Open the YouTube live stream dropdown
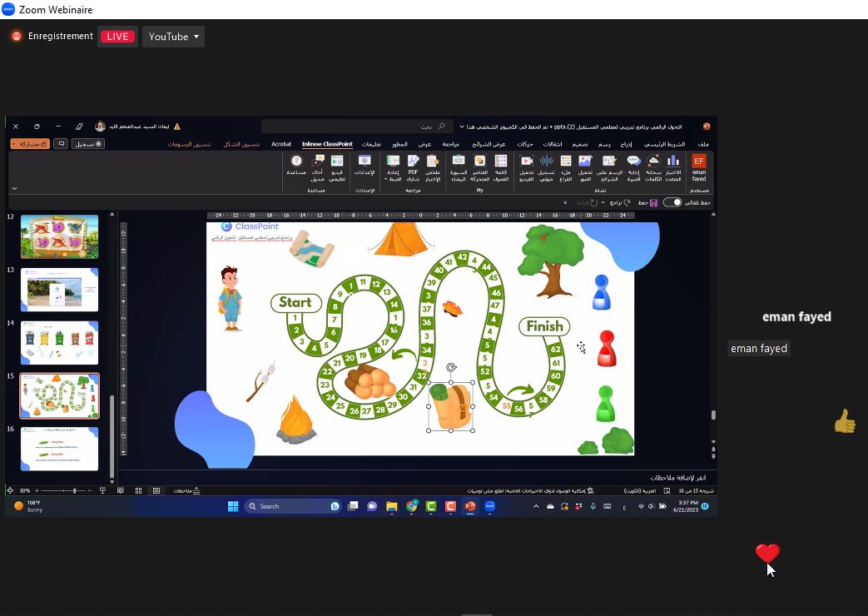 (x=173, y=37)
